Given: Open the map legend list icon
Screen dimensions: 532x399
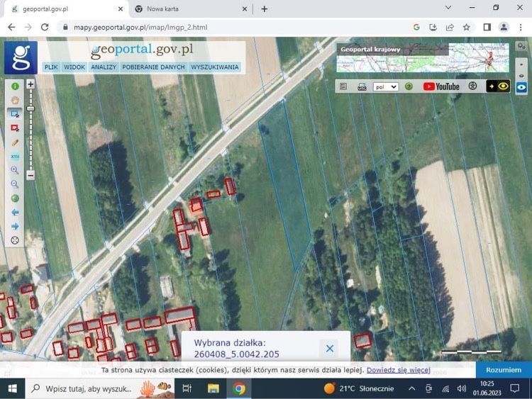Looking at the screenshot, I should [343, 86].
